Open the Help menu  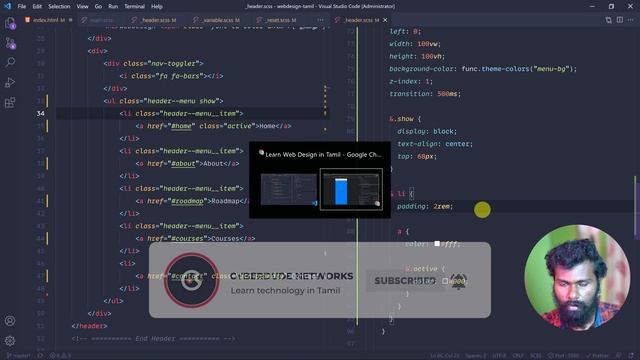157,7
